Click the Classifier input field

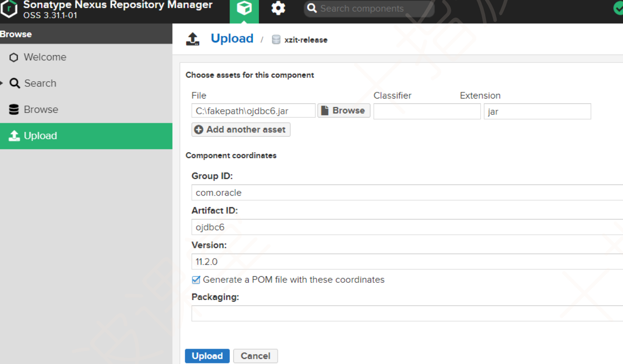[x=427, y=112]
